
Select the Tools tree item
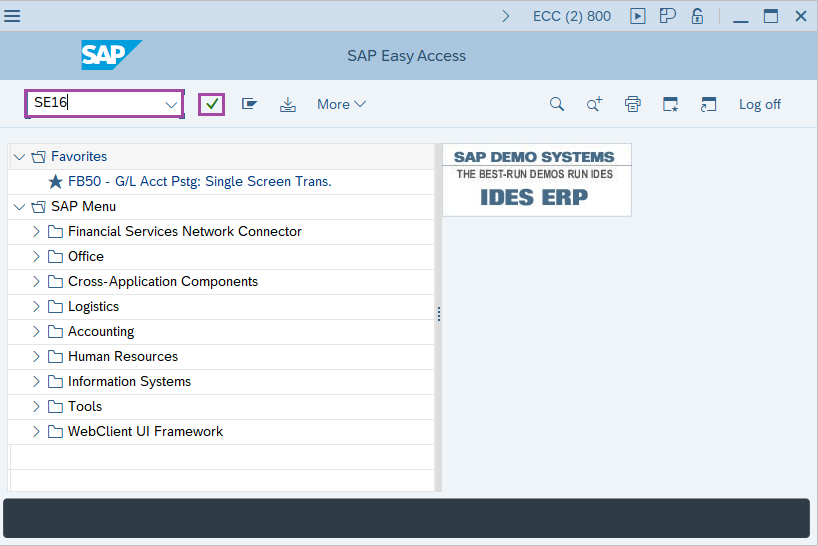(x=85, y=407)
